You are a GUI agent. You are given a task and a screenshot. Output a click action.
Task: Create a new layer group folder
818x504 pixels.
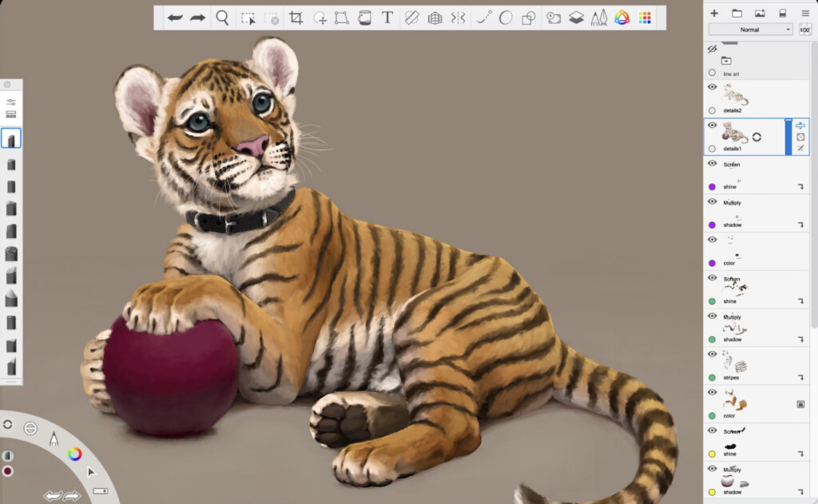click(737, 13)
